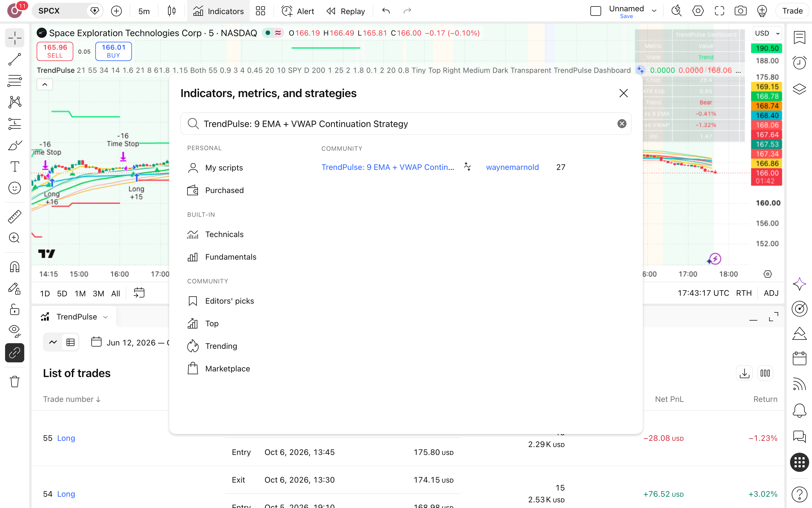
Task: Open chart settings hexagon icon
Action: 698,11
